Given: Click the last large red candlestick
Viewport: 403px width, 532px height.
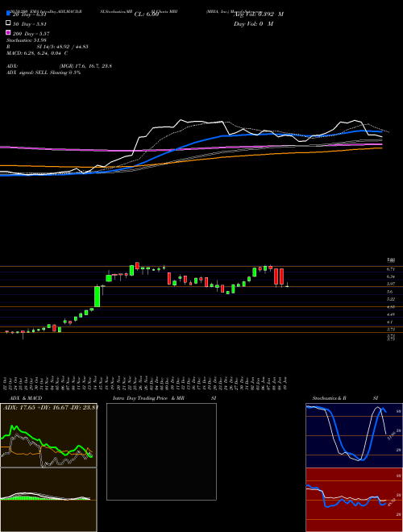Looking at the screenshot, I should (281, 276).
